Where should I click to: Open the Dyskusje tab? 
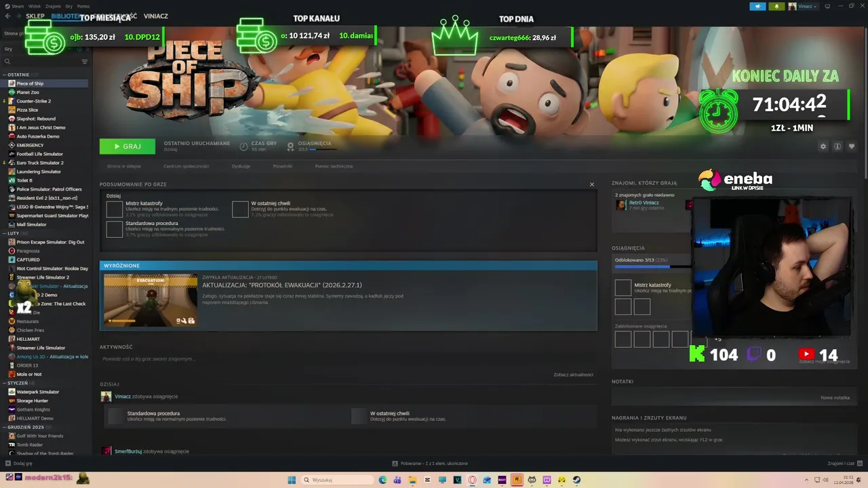tap(241, 166)
